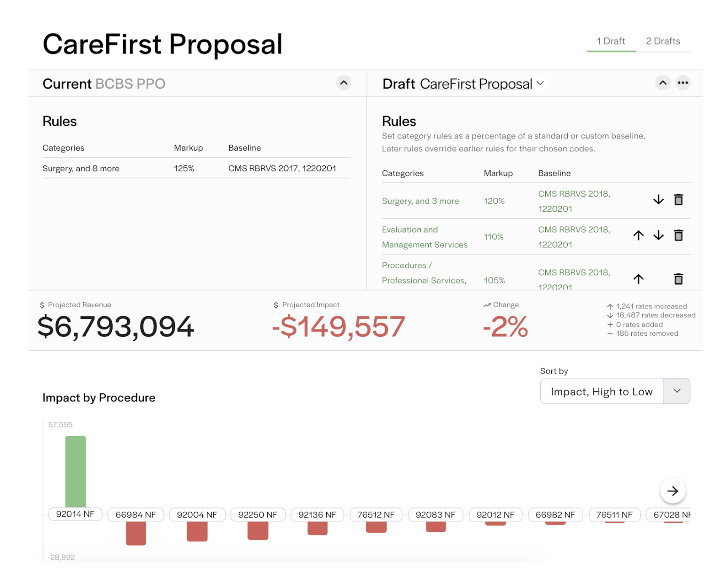The height and width of the screenshot is (577, 728).
Task: Click the Surgery, and 8 more current rule
Action: [81, 168]
